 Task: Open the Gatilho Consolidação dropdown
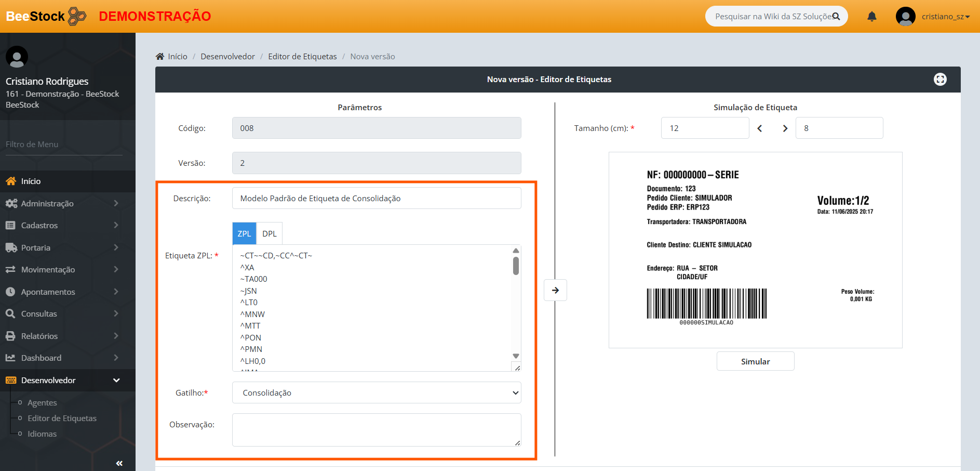[376, 393]
